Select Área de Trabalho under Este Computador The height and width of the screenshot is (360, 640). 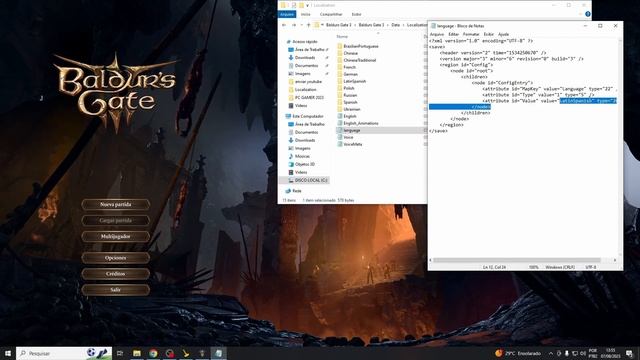pyautogui.click(x=309, y=124)
